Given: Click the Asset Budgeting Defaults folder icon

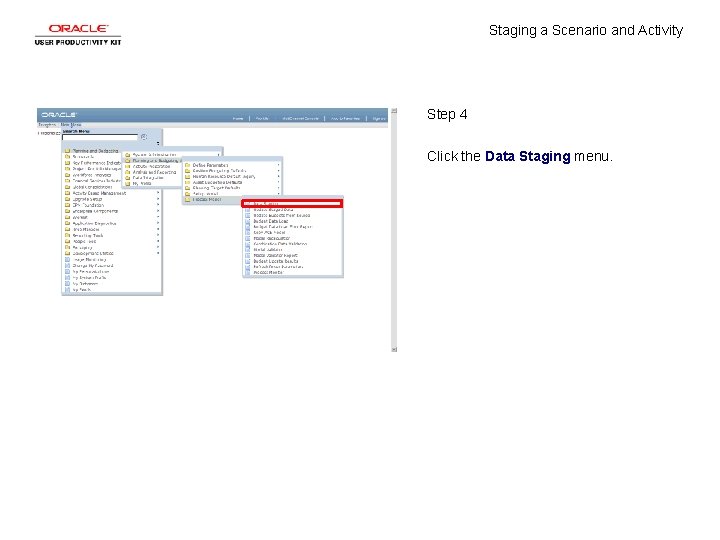Looking at the screenshot, I should pyautogui.click(x=187, y=182).
